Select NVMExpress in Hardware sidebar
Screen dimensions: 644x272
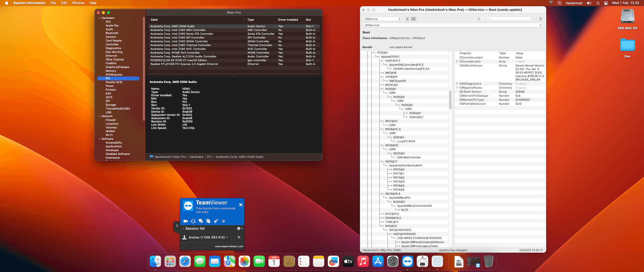pyautogui.click(x=114, y=75)
